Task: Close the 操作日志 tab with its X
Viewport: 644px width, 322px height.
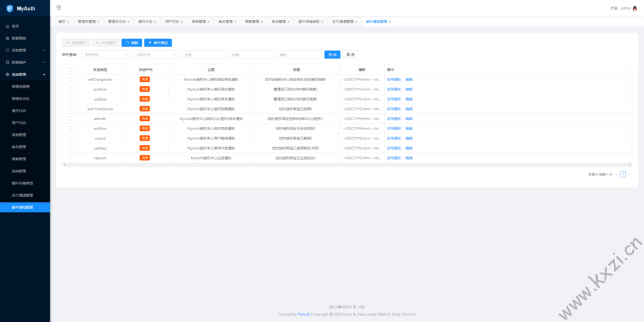Action: (155, 22)
